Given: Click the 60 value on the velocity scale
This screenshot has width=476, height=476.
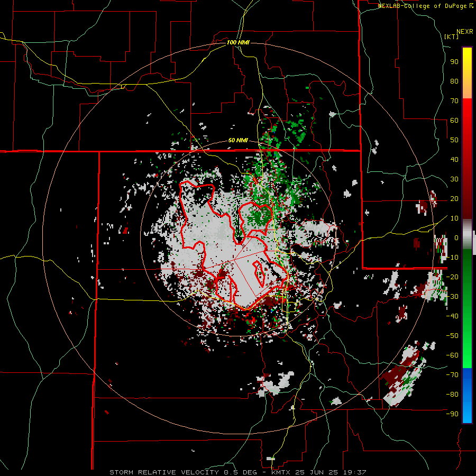Looking at the screenshot, I should 454,121.
